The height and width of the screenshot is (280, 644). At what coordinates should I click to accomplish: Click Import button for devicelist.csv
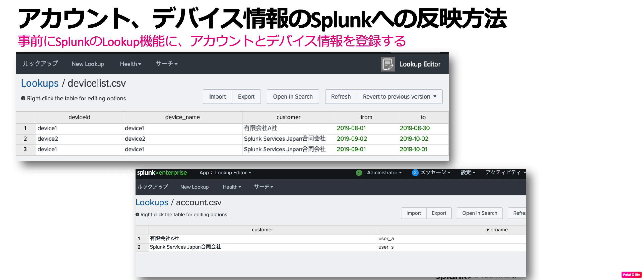click(x=217, y=97)
